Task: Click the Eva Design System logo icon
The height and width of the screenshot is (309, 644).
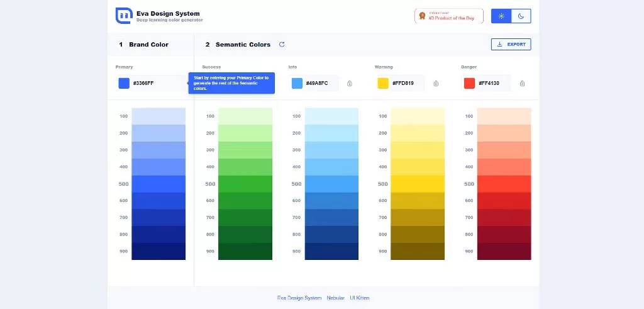Action: tap(124, 16)
